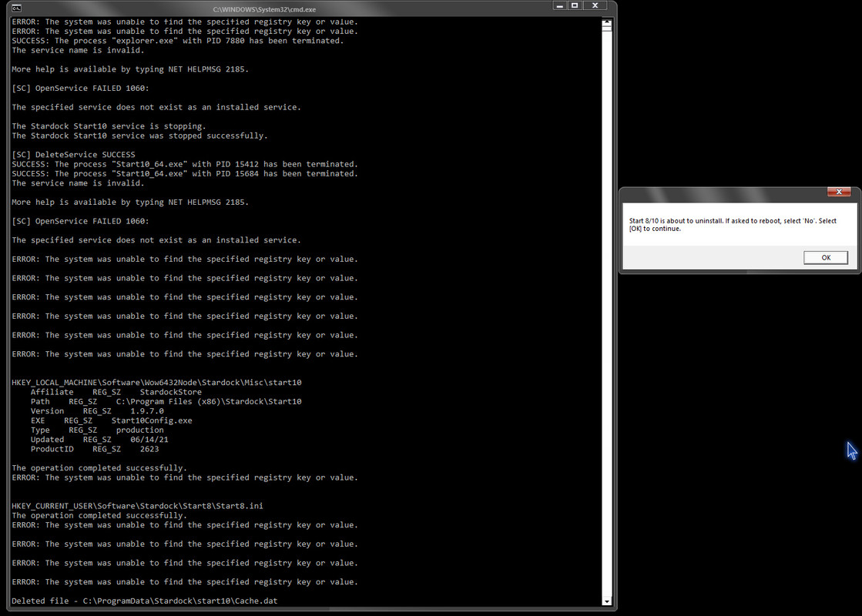The width and height of the screenshot is (862, 616).
Task: Click the 'Deleted file' Cache.dat line
Action: click(x=145, y=601)
